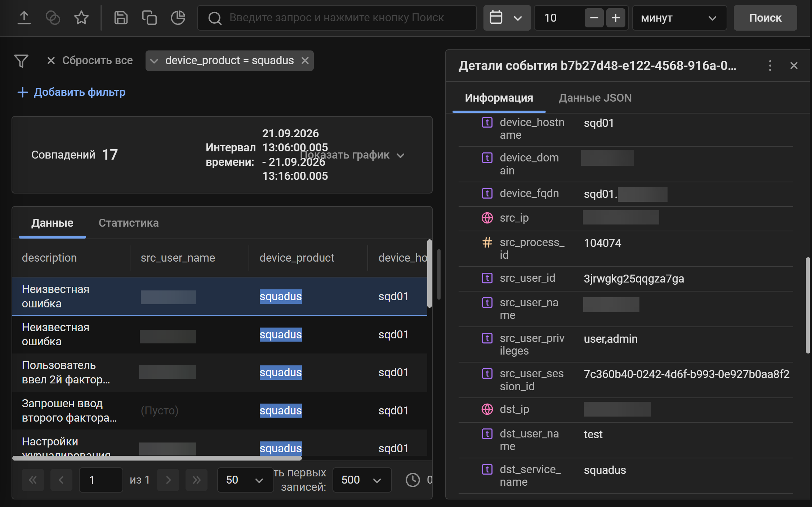Click the page number input field
The height and width of the screenshot is (507, 812).
tap(101, 480)
